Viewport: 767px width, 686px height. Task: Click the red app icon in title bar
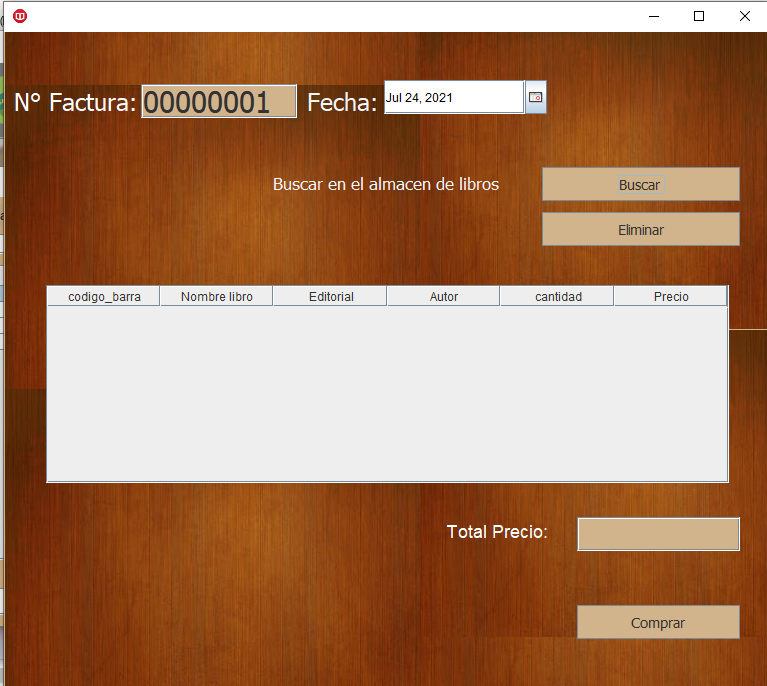click(20, 16)
